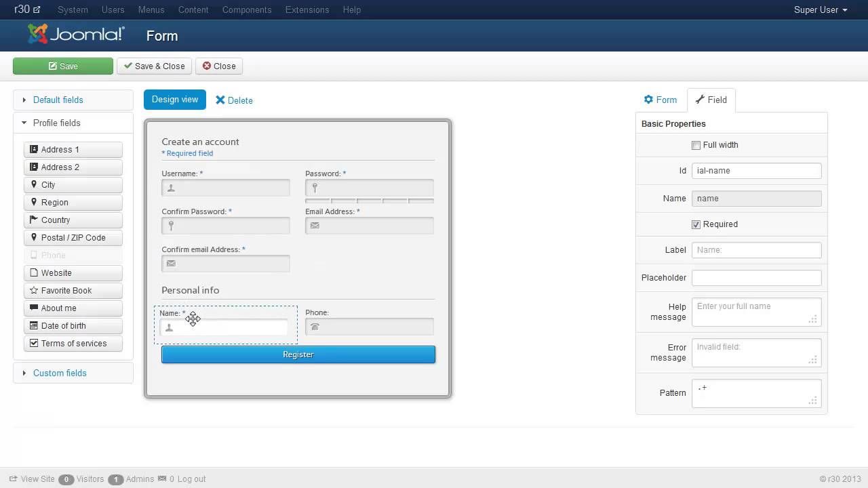The width and height of the screenshot is (868, 488).
Task: Click the gear icon on Form tab
Action: click(648, 100)
